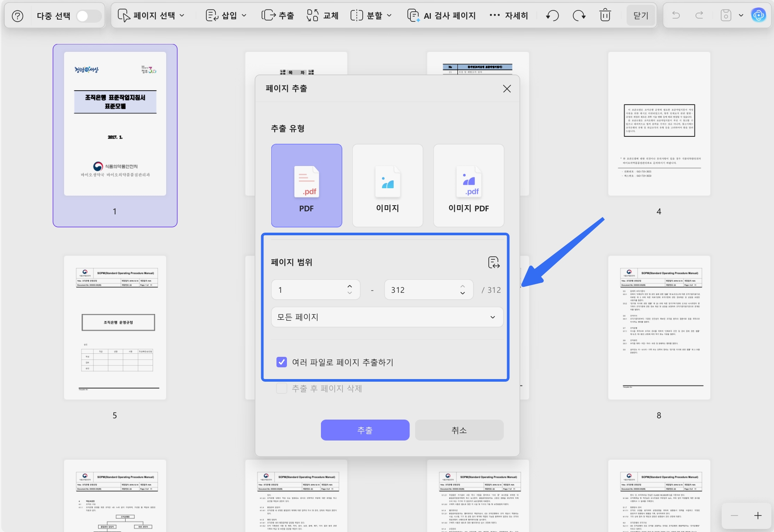Image resolution: width=774 pixels, height=532 pixels.
Task: Expand the save options chevron
Action: 741,16
